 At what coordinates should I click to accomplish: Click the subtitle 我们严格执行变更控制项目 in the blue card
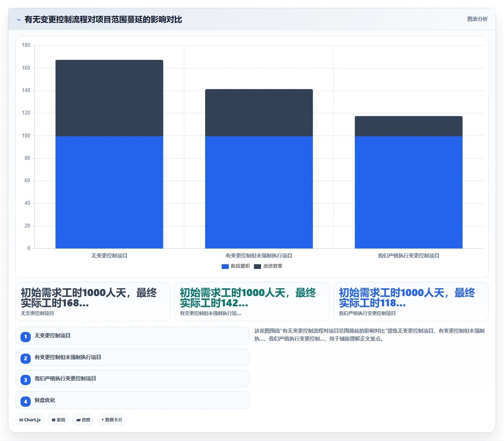[367, 313]
